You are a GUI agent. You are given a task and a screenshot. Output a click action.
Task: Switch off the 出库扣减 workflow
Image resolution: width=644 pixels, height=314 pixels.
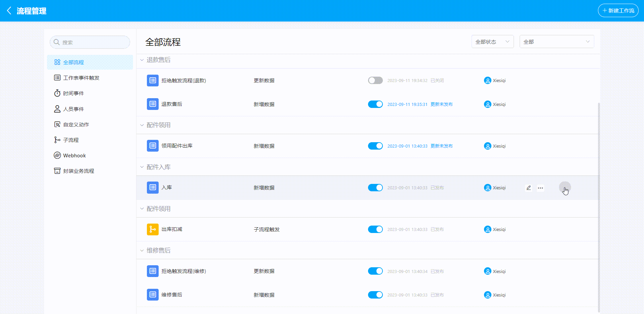(x=375, y=229)
